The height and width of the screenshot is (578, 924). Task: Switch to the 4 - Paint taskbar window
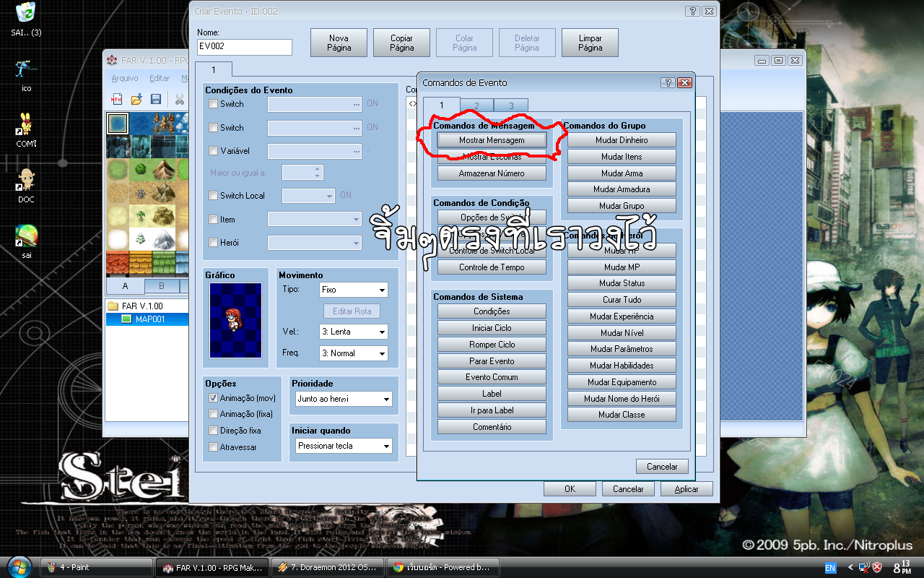click(x=95, y=567)
